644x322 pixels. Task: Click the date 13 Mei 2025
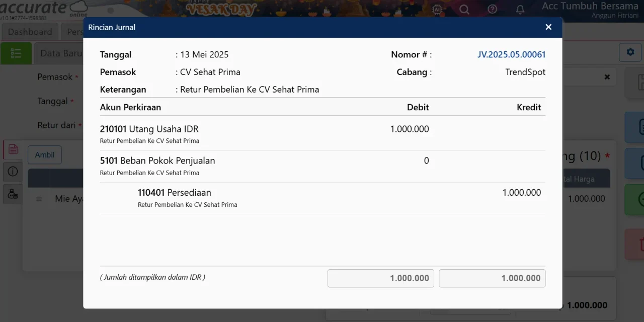(204, 54)
